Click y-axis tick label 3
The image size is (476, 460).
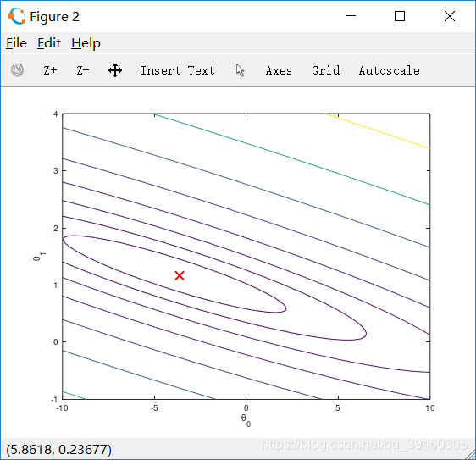(x=56, y=170)
